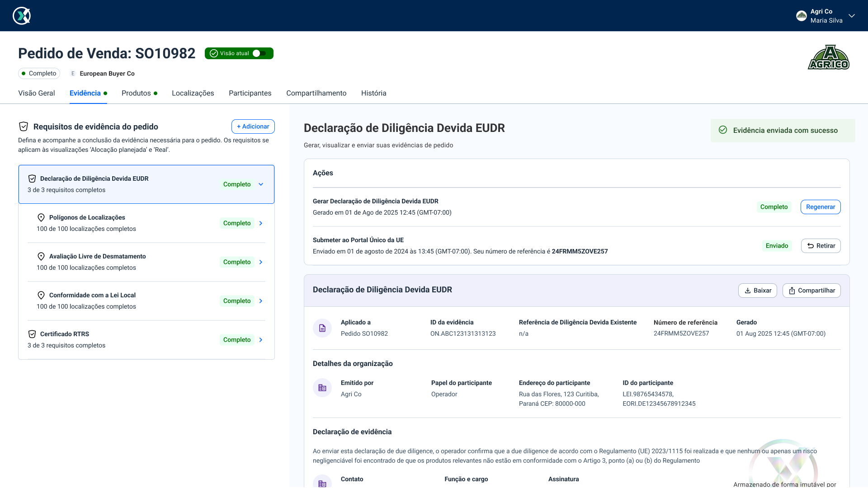Click the X logo in top-left header
Screen dimensions: 868x488
22,16
